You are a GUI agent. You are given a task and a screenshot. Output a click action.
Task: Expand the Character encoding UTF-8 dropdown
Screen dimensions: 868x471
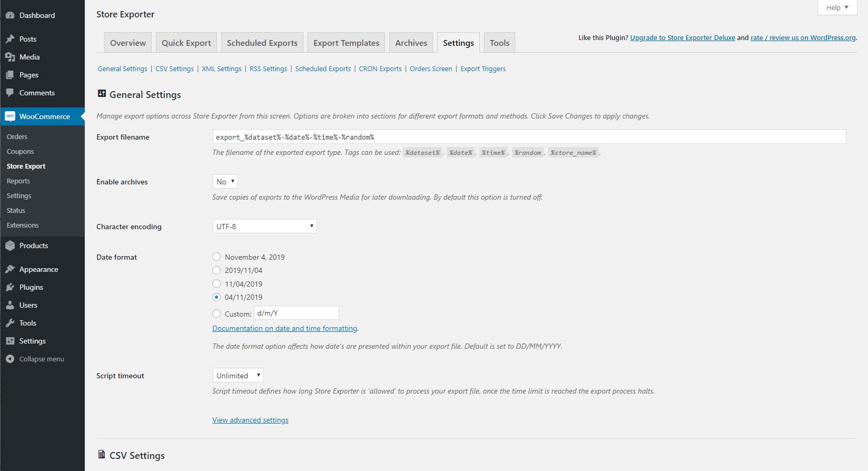click(x=264, y=227)
